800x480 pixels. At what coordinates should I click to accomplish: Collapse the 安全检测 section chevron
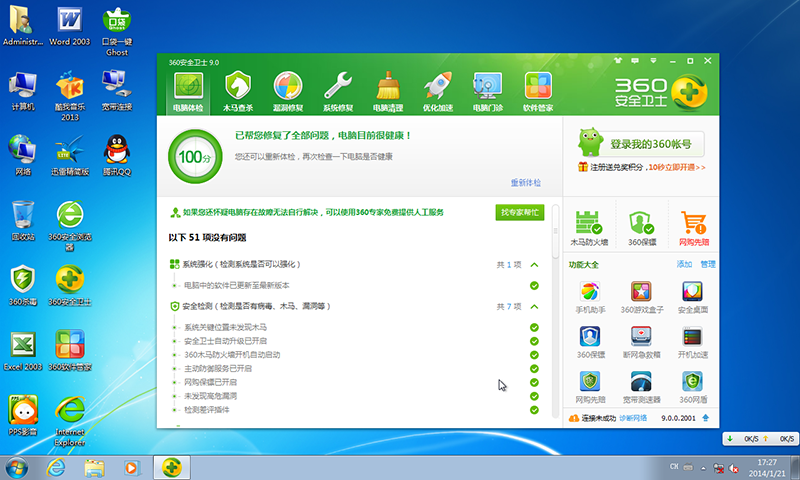click(x=534, y=307)
